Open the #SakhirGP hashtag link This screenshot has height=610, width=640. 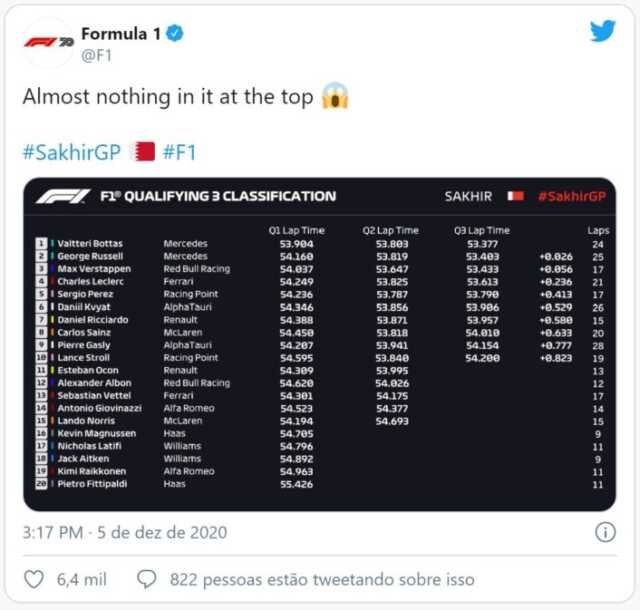[x=71, y=152]
